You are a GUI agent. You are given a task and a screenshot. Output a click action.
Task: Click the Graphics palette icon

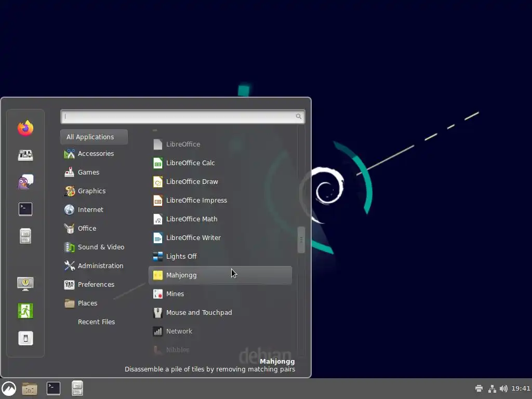(69, 191)
